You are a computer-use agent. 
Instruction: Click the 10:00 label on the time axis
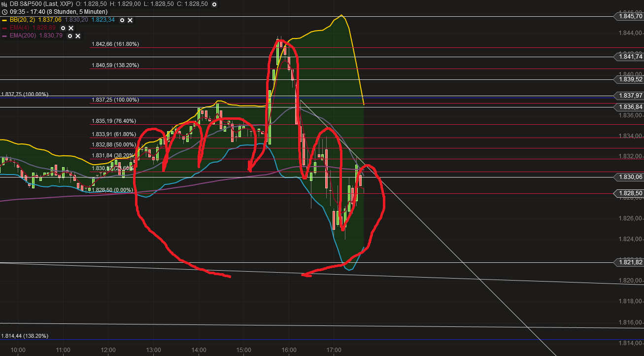click(x=18, y=350)
